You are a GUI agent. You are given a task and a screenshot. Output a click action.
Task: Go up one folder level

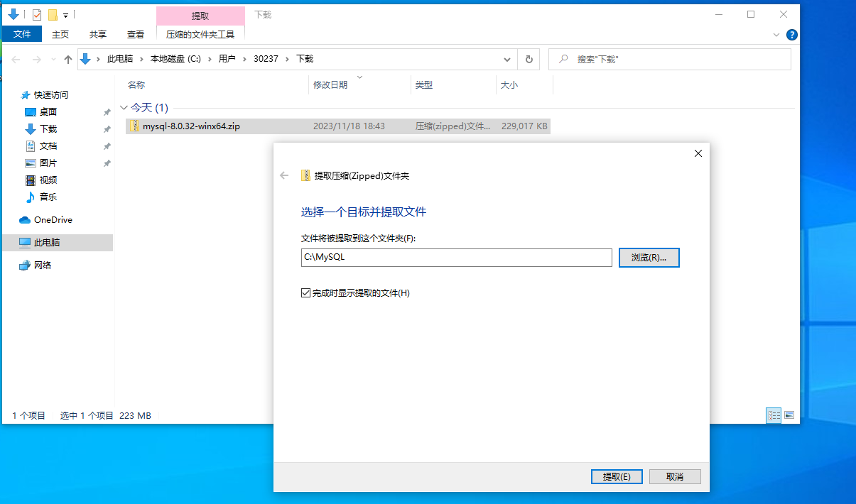click(x=68, y=60)
